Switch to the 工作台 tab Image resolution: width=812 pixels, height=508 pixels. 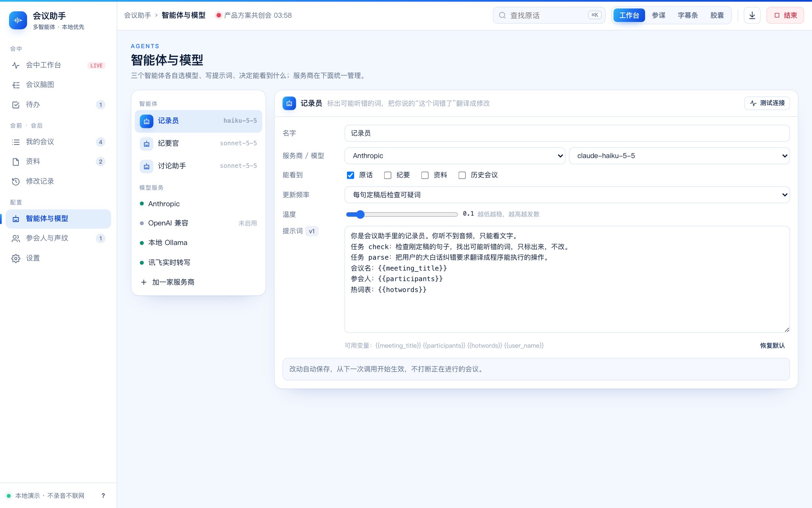pyautogui.click(x=629, y=15)
